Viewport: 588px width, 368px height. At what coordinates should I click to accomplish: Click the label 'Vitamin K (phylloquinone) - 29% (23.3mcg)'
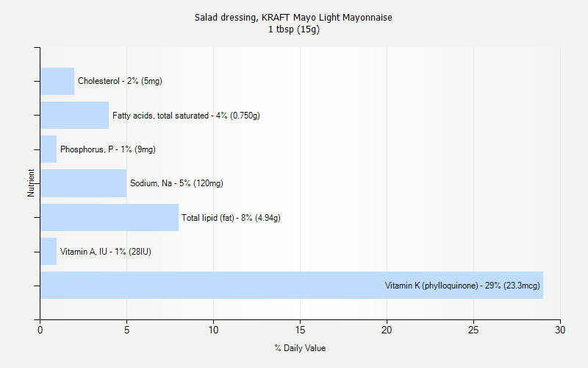(x=462, y=286)
